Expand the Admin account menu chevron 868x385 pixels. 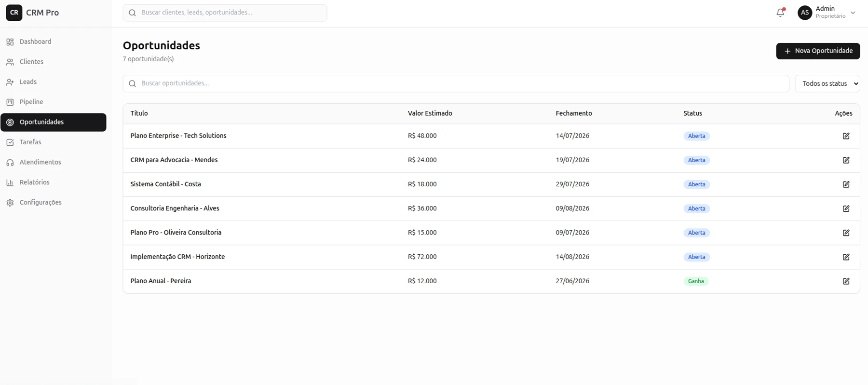pyautogui.click(x=853, y=13)
